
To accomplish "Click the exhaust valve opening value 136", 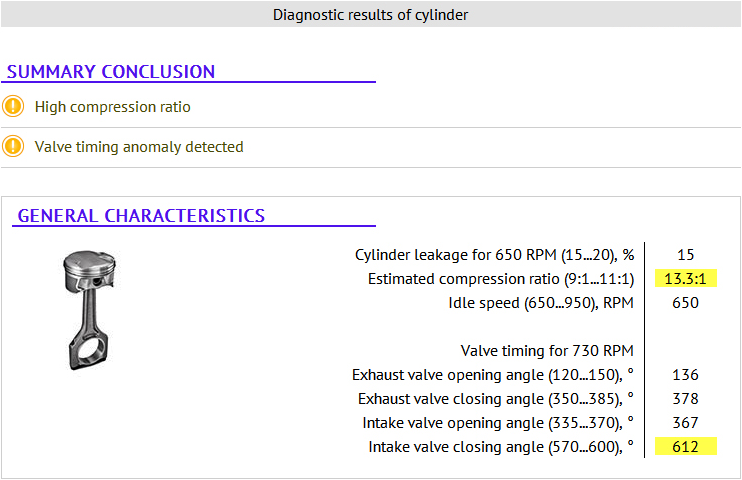I will coord(686,374).
